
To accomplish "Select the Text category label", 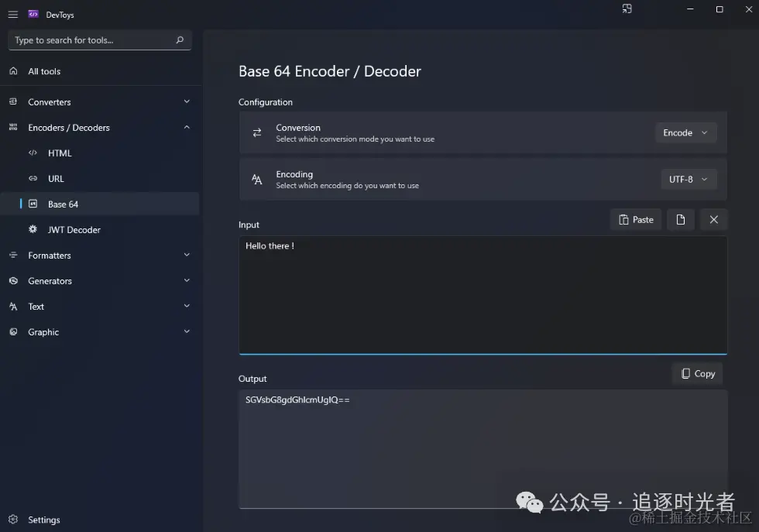I will point(36,307).
